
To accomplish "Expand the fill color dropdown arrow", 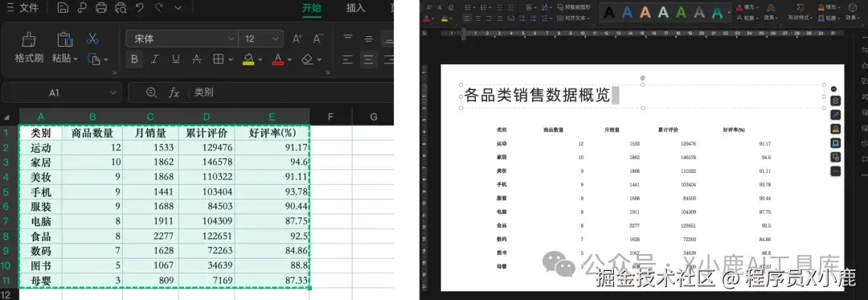I will pyautogui.click(x=260, y=60).
